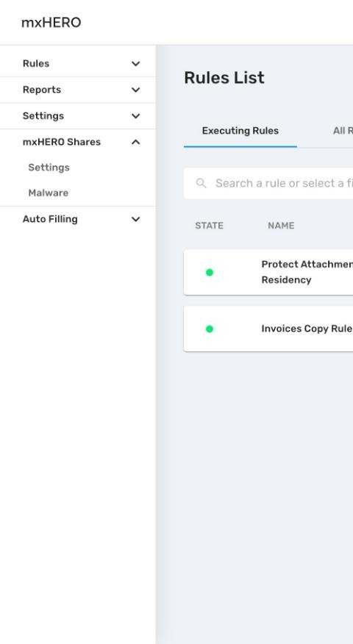353x644 pixels.
Task: Click the Protect Attachment rule's green status dot
Action: 210,272
